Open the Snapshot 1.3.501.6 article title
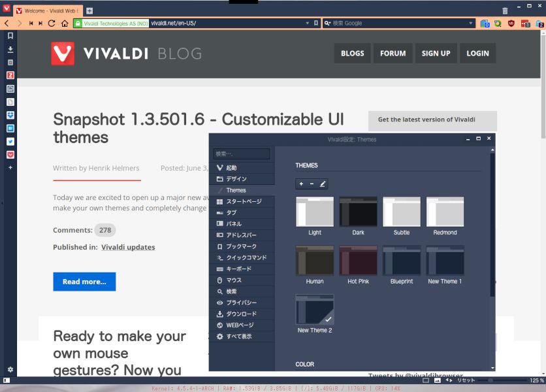Viewport: 546px width, 392px height. pos(199,128)
